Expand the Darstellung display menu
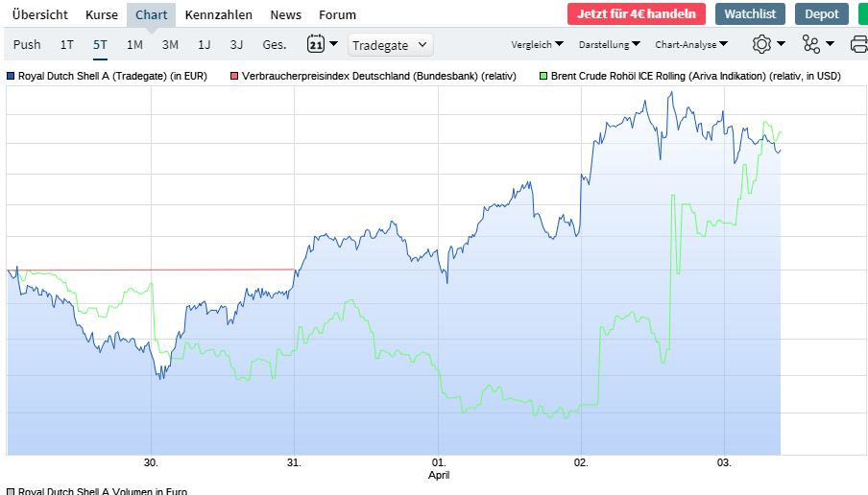Viewport: 868px width, 495px height. click(609, 44)
